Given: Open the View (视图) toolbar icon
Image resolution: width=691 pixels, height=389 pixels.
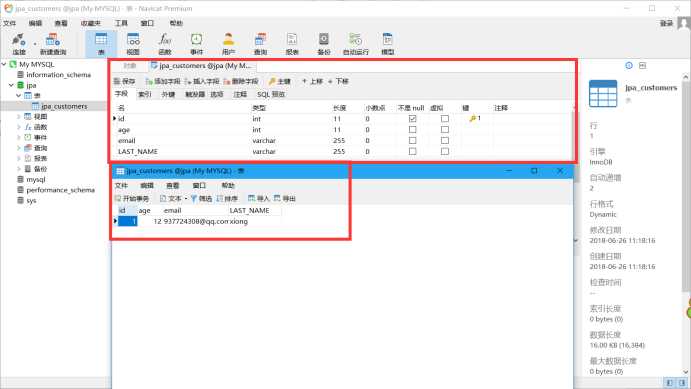Looking at the screenshot, I should click(x=133, y=44).
